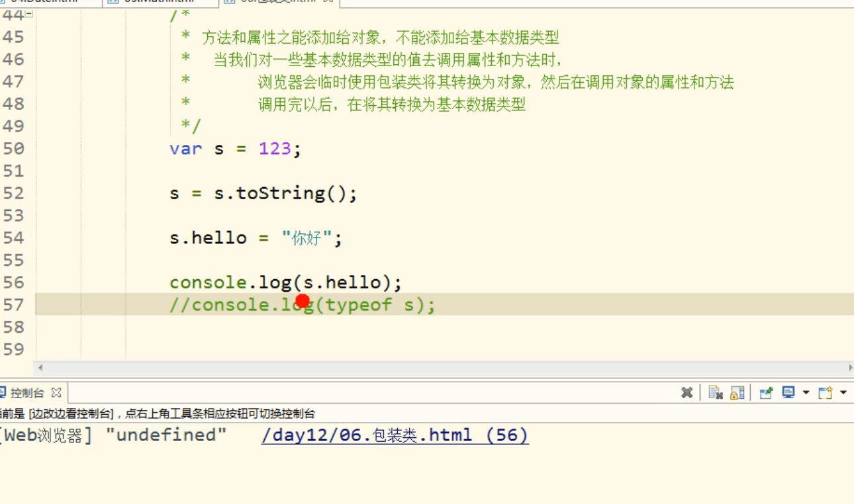
Task: Open the /day12/06.包装类.html (56) link
Action: (395, 435)
